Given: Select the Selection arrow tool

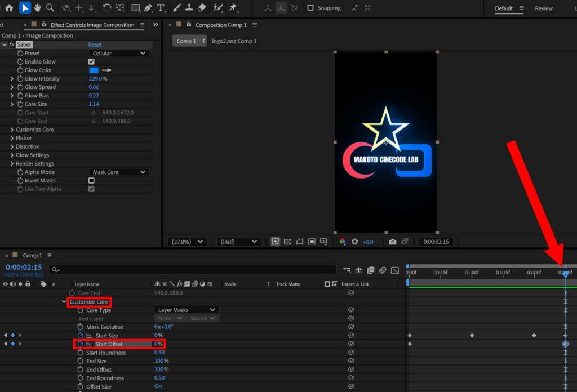Looking at the screenshot, I should coord(25,7).
